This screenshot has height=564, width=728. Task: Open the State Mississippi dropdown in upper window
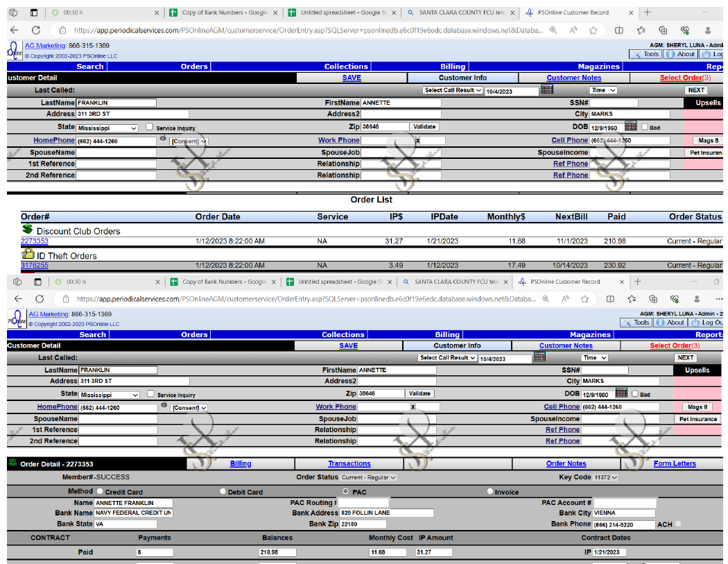107,128
